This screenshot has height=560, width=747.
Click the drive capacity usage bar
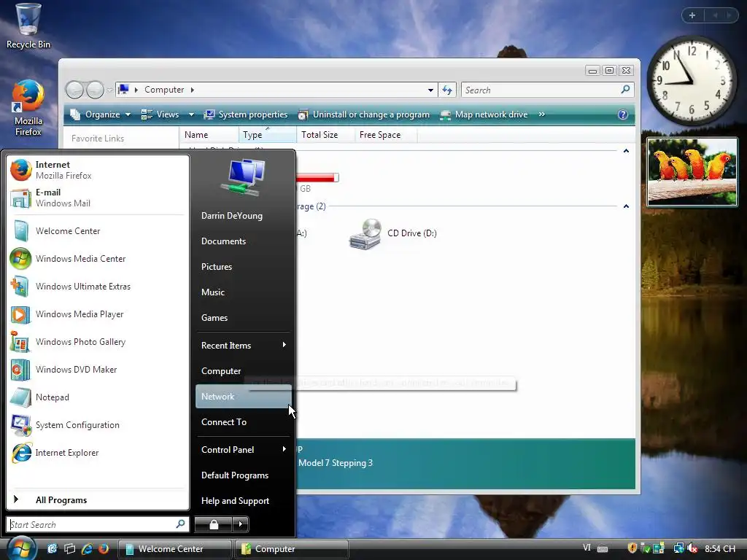coord(317,178)
